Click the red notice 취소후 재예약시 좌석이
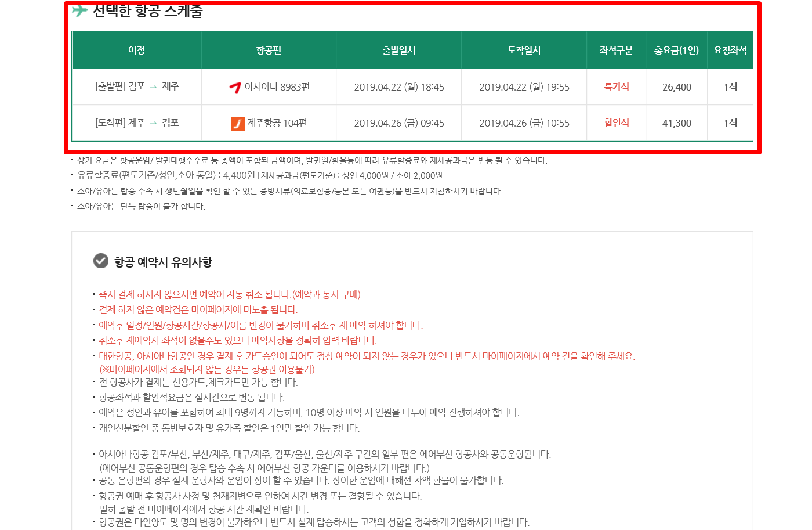This screenshot has width=812, height=530. click(238, 340)
